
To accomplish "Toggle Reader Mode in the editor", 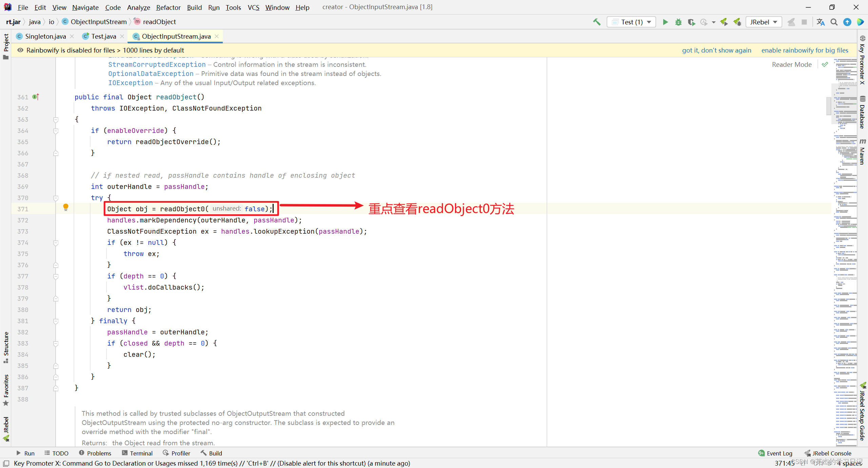I will pyautogui.click(x=791, y=64).
